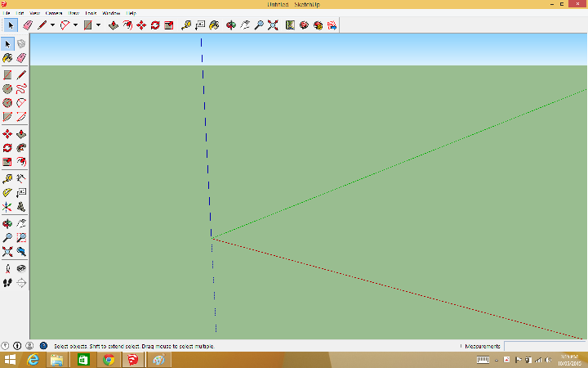Select the Eraser tool in top toolbar

pos(27,25)
